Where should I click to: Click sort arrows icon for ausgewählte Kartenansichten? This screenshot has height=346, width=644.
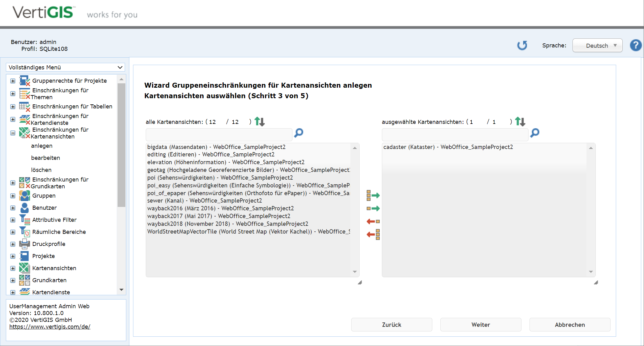(x=520, y=121)
